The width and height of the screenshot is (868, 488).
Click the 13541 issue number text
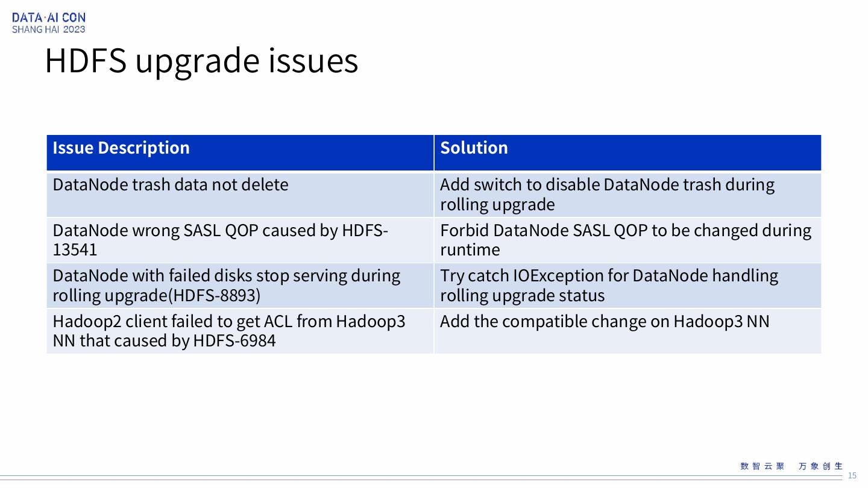(75, 250)
